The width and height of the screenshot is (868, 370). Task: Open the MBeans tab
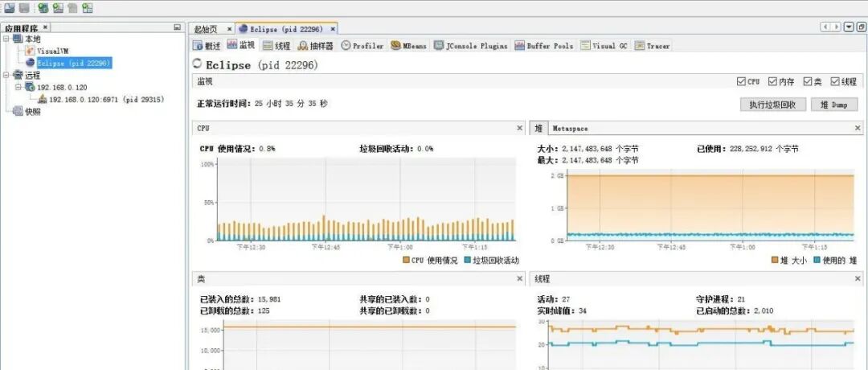(408, 45)
